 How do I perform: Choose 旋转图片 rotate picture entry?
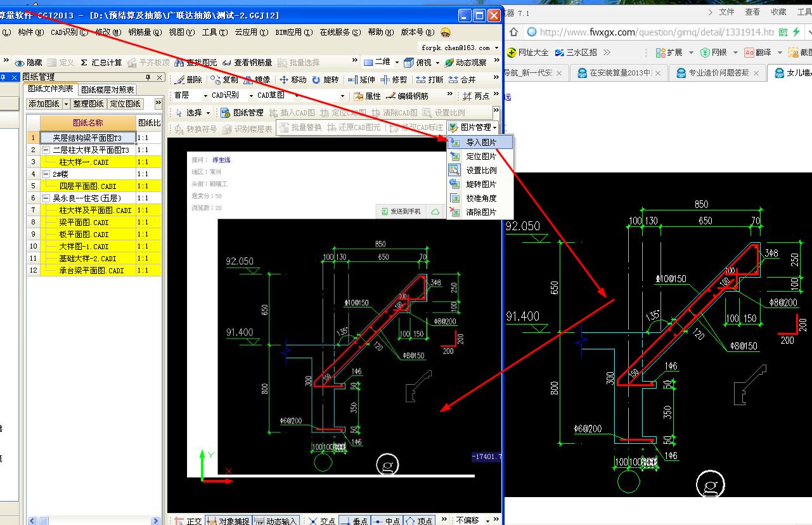[x=480, y=185]
